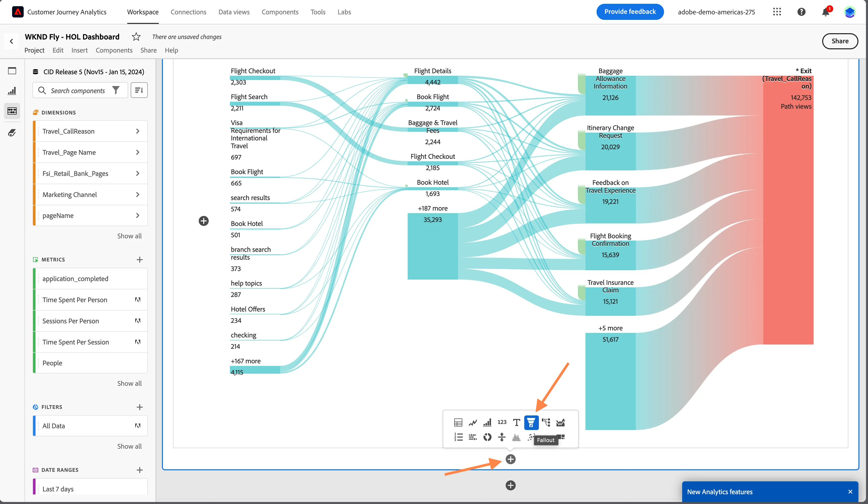Image resolution: width=868 pixels, height=504 pixels.
Task: Close the New Analytics features banner
Action: point(850,492)
